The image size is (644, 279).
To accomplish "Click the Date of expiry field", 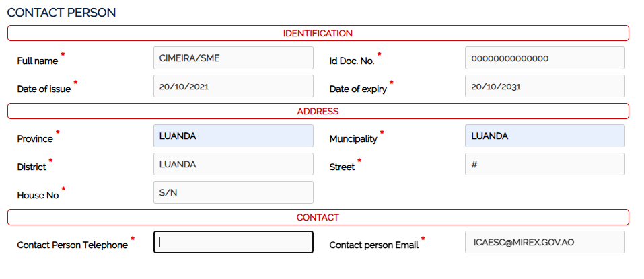I will pyautogui.click(x=544, y=86).
